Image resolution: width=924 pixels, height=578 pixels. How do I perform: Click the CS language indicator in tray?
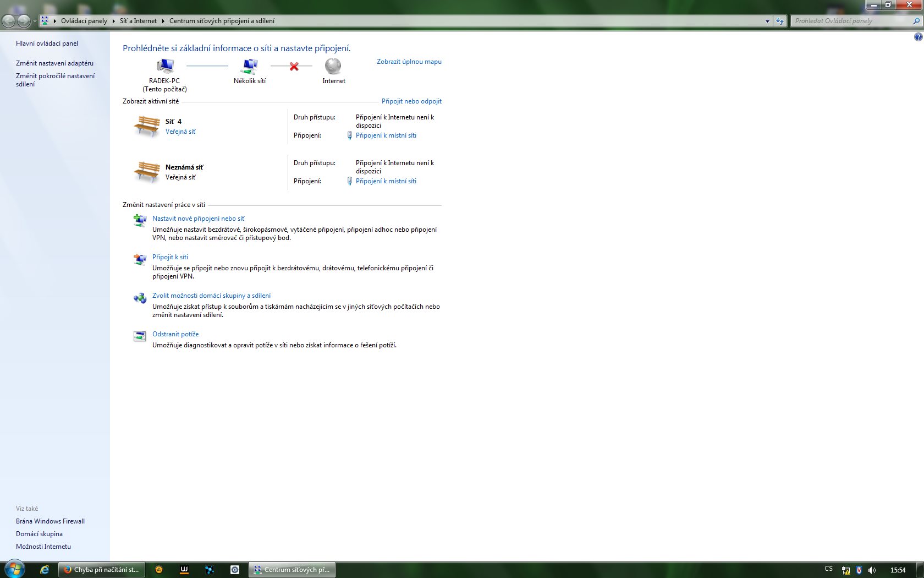[x=829, y=569]
